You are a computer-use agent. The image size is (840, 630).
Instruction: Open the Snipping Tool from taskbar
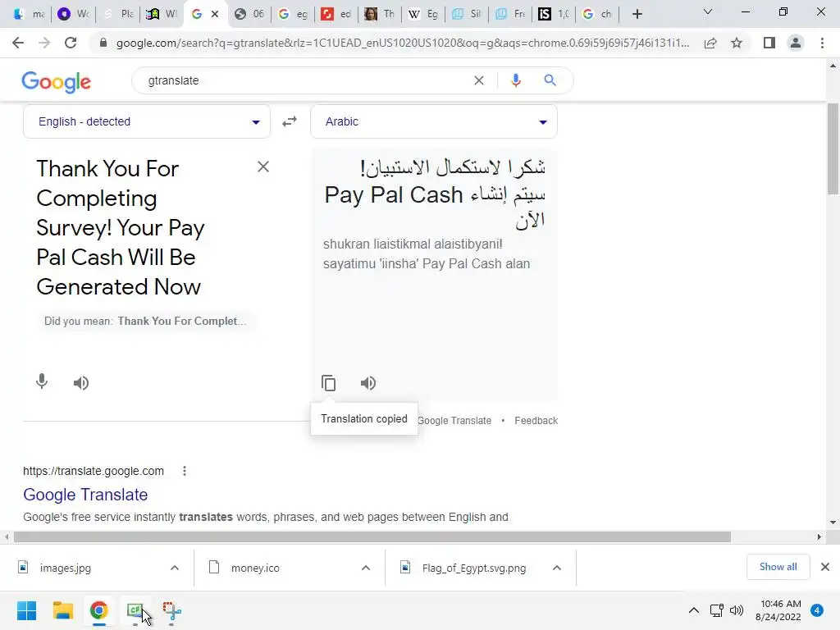point(172,610)
